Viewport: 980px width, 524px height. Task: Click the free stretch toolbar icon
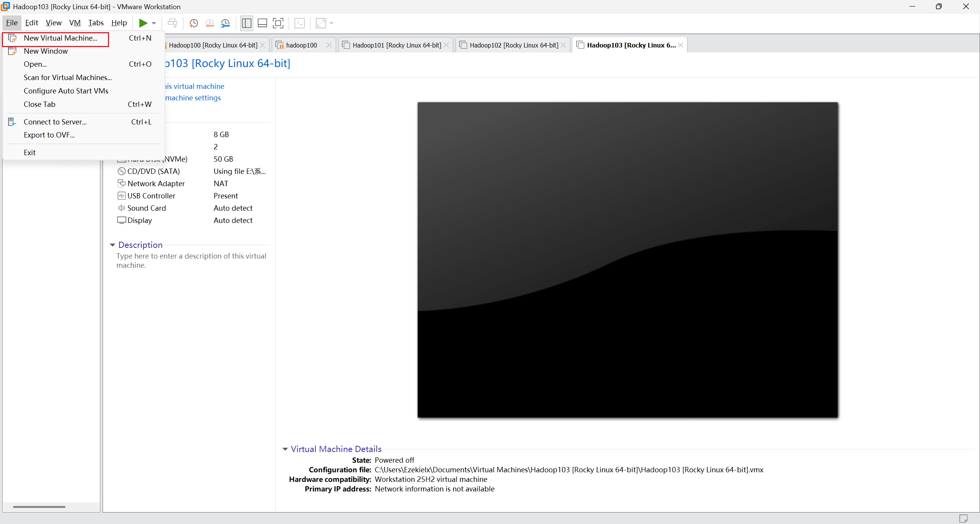321,23
